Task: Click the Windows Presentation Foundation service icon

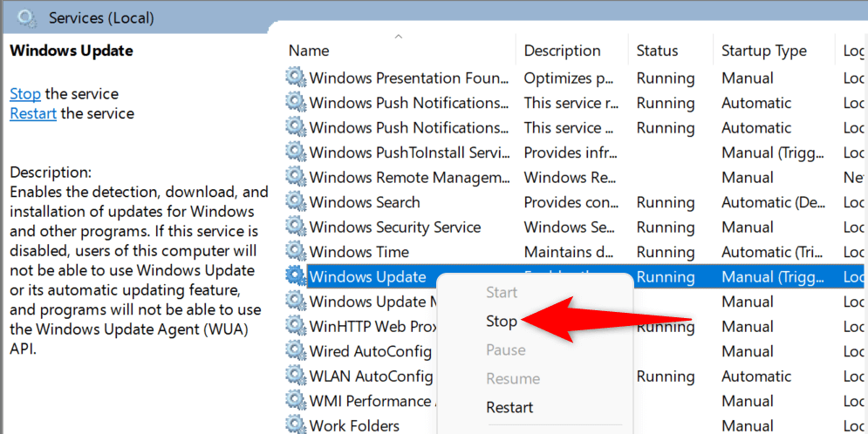Action: pyautogui.click(x=297, y=78)
